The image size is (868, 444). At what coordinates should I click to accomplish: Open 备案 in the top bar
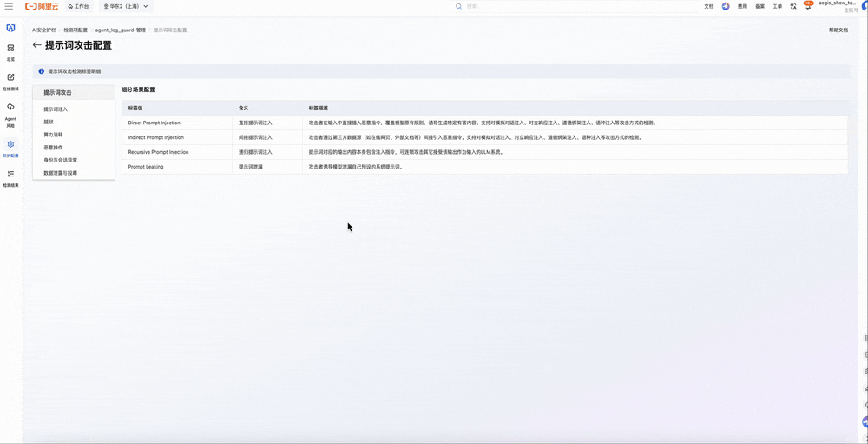click(x=760, y=7)
